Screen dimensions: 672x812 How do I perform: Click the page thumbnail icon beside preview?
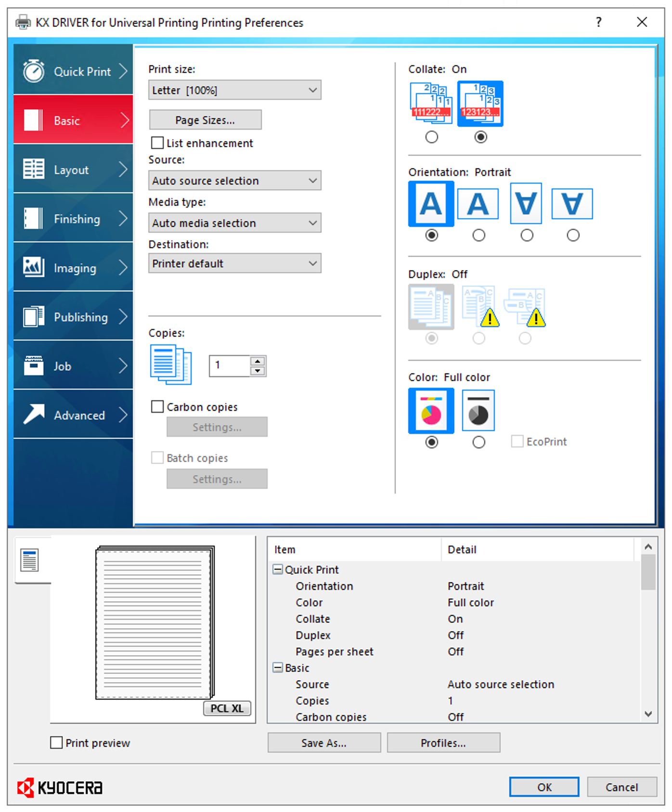click(x=30, y=560)
